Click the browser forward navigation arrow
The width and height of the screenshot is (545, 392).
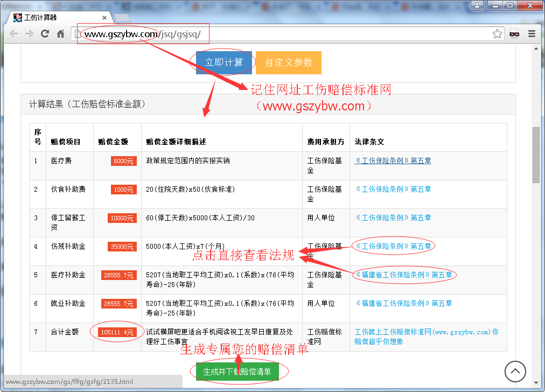pos(29,33)
